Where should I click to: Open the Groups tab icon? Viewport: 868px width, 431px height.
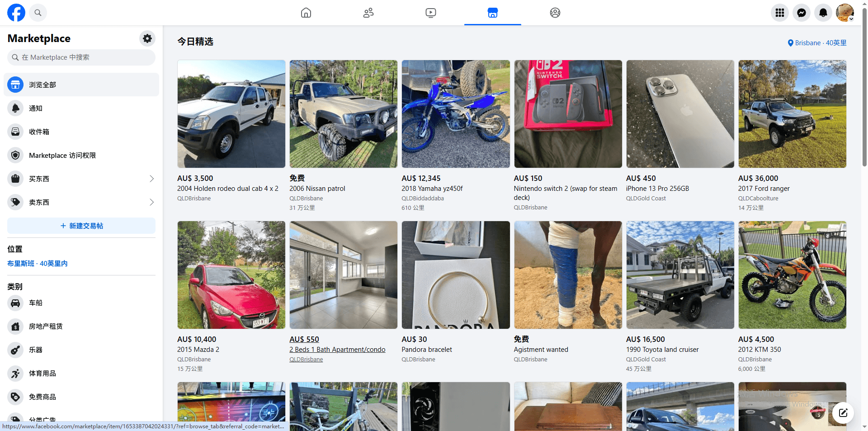click(555, 13)
